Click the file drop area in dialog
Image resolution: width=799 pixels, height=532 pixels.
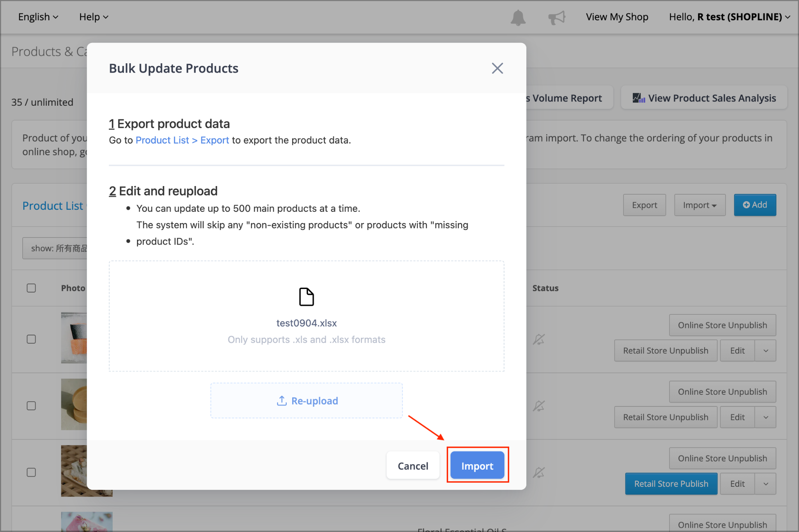tap(307, 316)
